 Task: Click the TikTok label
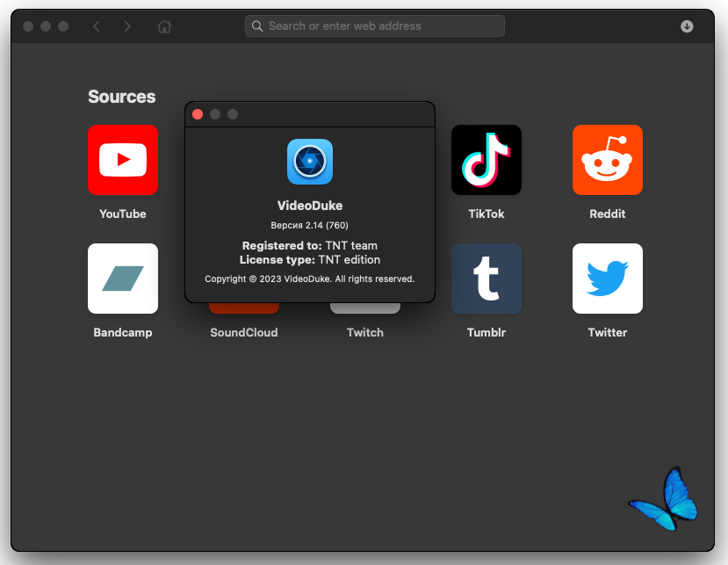tap(487, 214)
